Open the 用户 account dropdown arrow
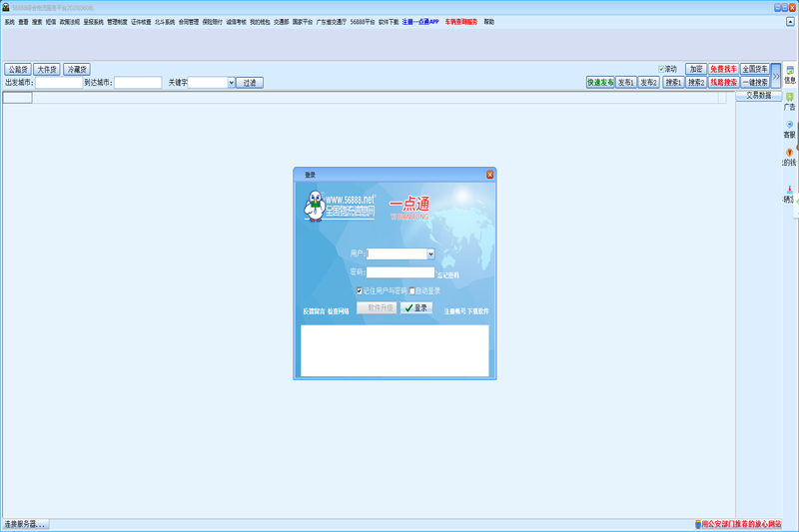The height and width of the screenshot is (532, 799). coord(430,254)
